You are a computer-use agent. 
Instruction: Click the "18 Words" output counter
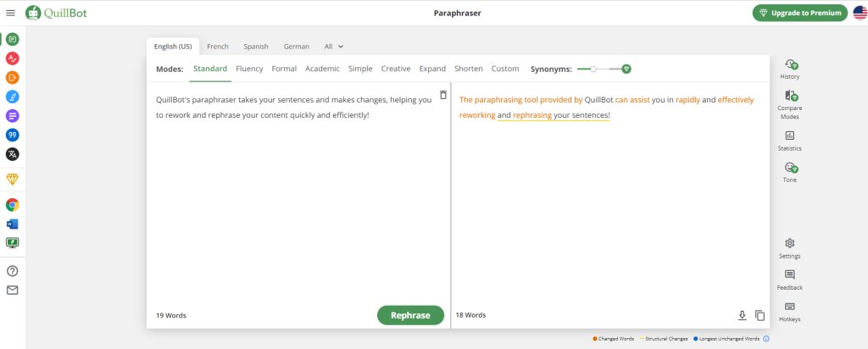coord(470,315)
